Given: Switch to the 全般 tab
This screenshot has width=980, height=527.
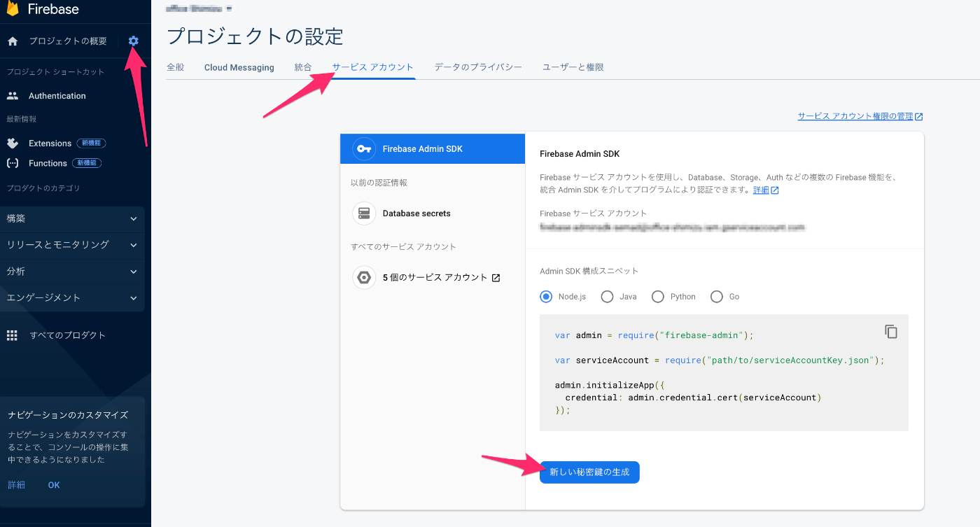Looking at the screenshot, I should point(176,67).
